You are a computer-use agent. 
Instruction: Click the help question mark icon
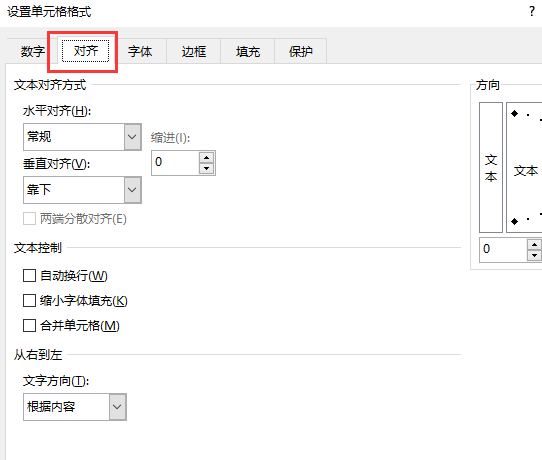tap(532, 12)
